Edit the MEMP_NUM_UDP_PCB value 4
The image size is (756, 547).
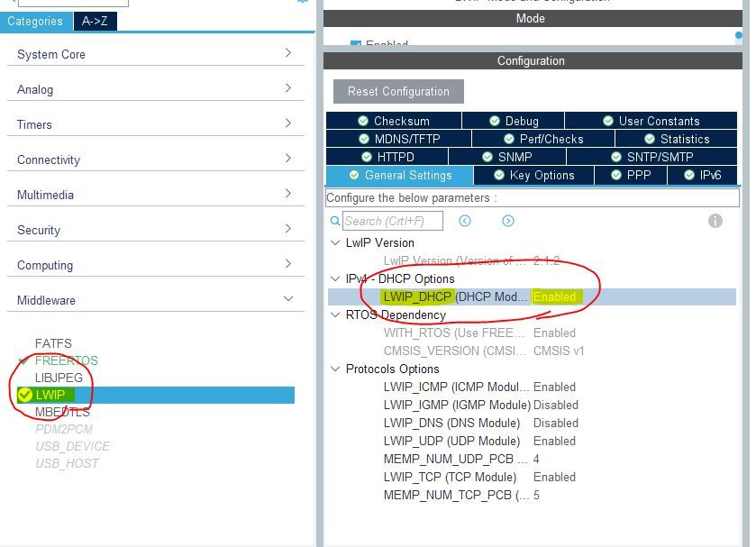click(x=536, y=459)
